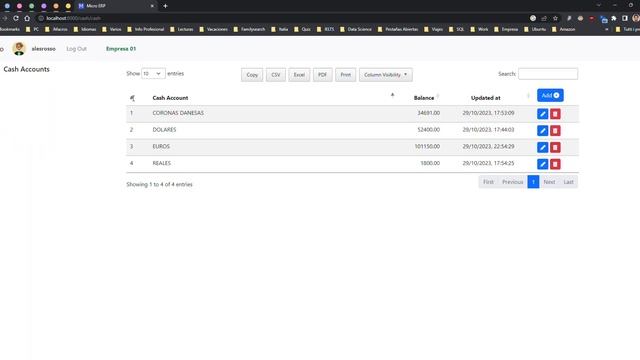This screenshot has width=640, height=360.
Task: Open the Data Science bookmarks folder
Action: click(356, 29)
